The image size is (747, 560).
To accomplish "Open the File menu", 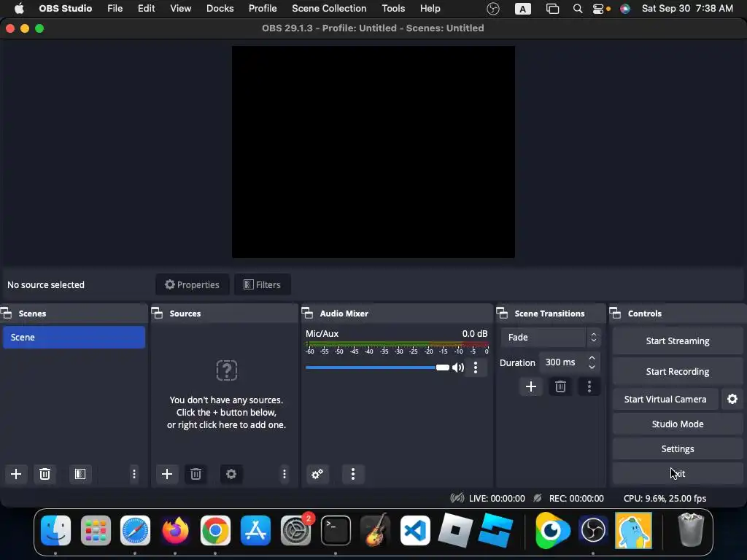I will [115, 9].
